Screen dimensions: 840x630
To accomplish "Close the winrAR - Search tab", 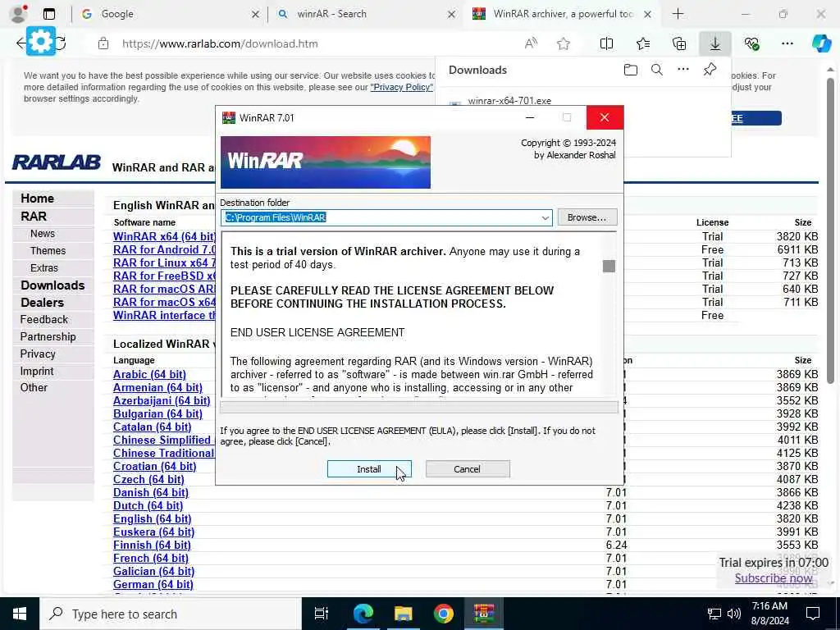I will click(452, 15).
